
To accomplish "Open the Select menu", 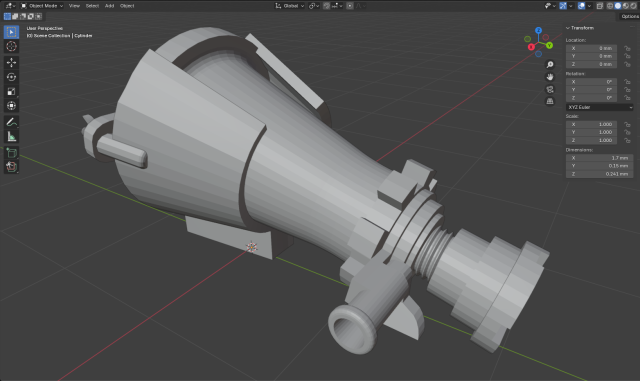I will click(92, 6).
